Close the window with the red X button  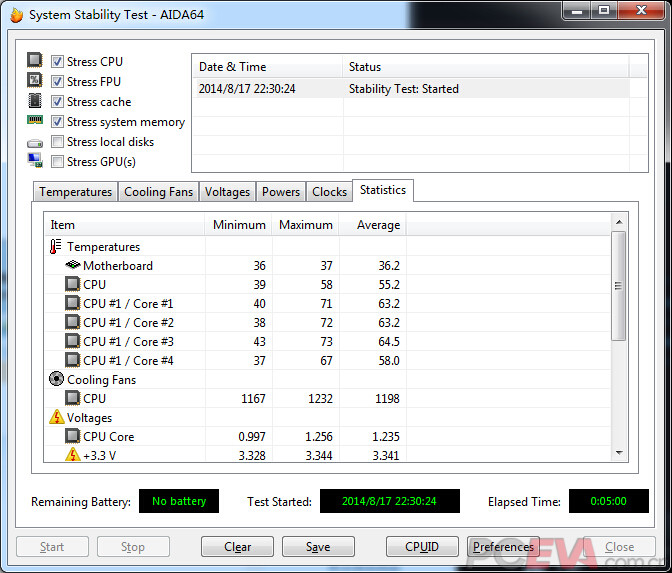coord(641,10)
